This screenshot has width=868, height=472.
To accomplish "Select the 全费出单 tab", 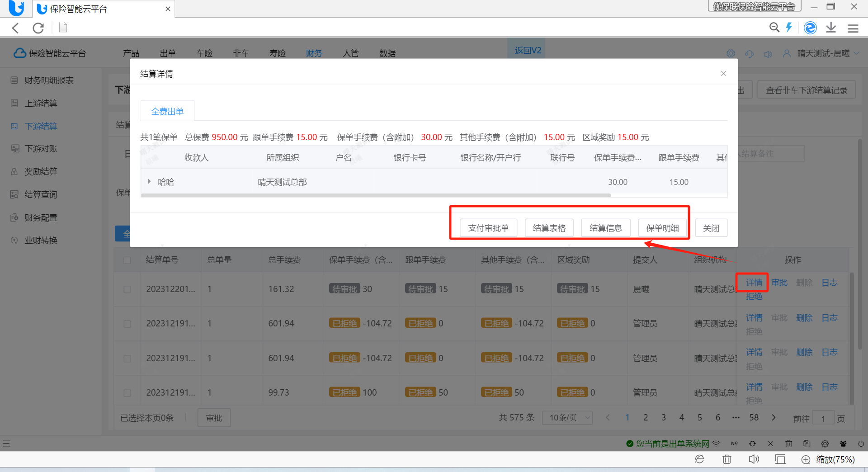I will click(167, 111).
